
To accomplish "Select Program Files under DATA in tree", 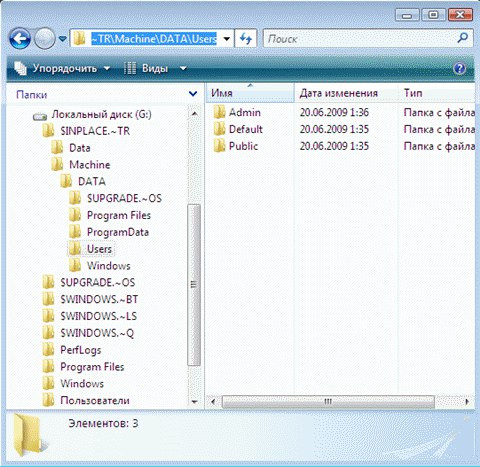I will point(119,215).
